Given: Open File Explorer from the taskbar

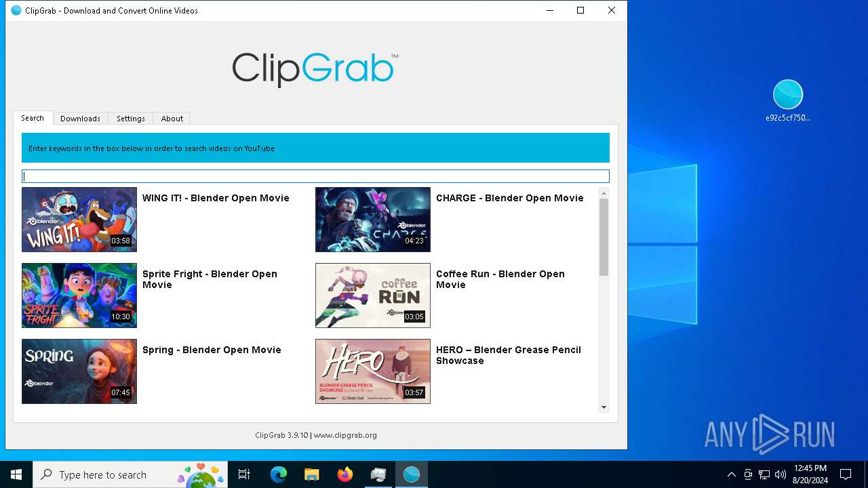Looking at the screenshot, I should 311,474.
